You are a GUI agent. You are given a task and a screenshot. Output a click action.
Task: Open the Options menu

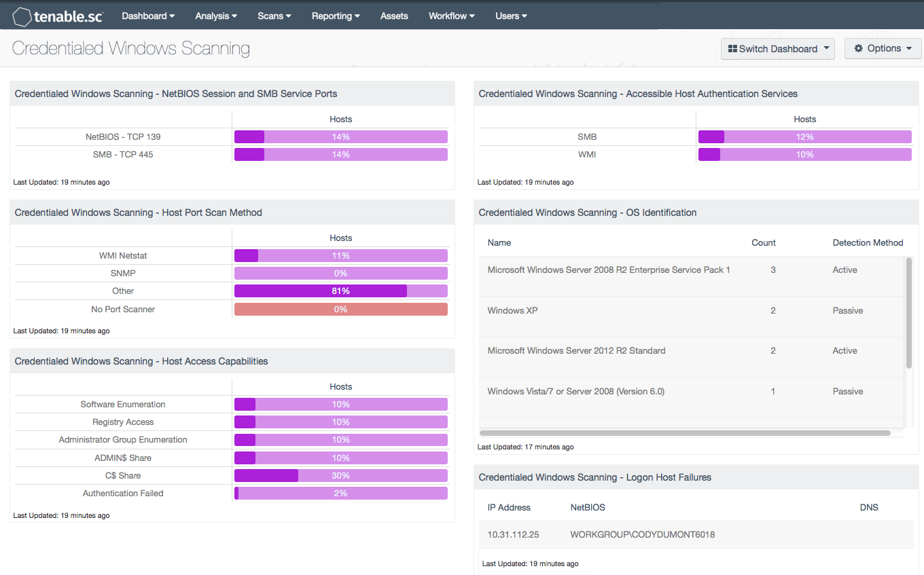click(883, 48)
